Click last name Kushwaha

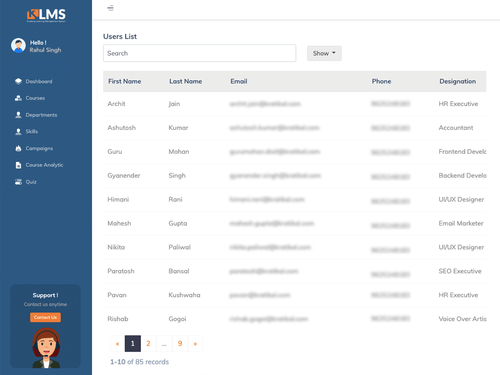tap(184, 295)
